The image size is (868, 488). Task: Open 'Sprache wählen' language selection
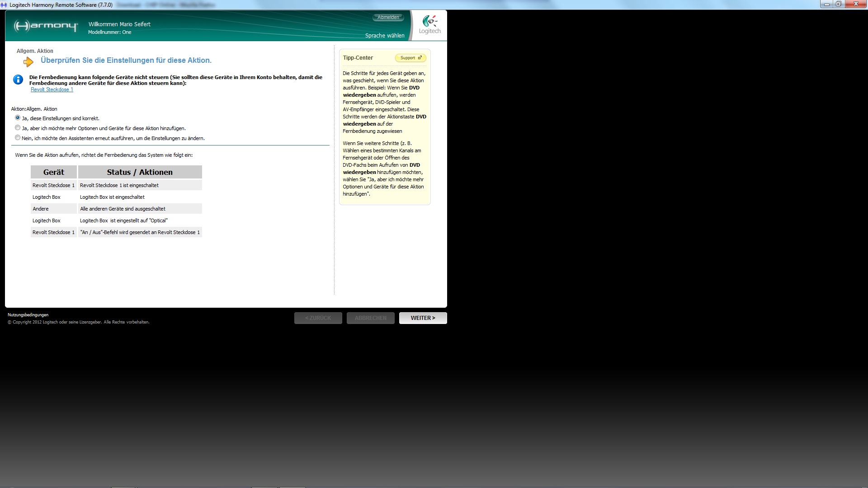coord(385,36)
